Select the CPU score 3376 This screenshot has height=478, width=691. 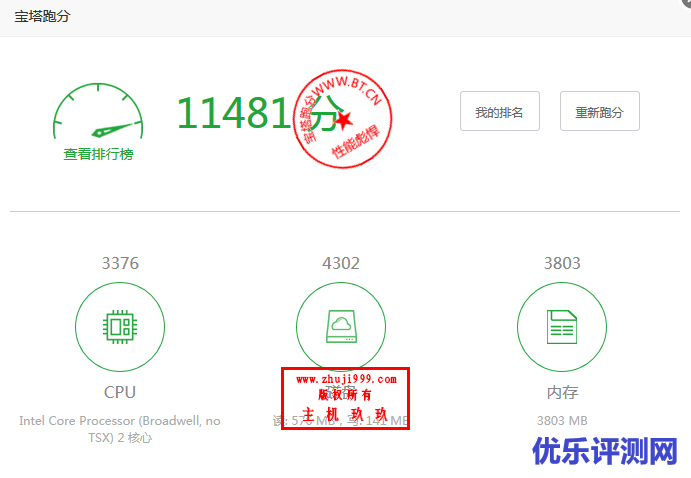coord(120,263)
